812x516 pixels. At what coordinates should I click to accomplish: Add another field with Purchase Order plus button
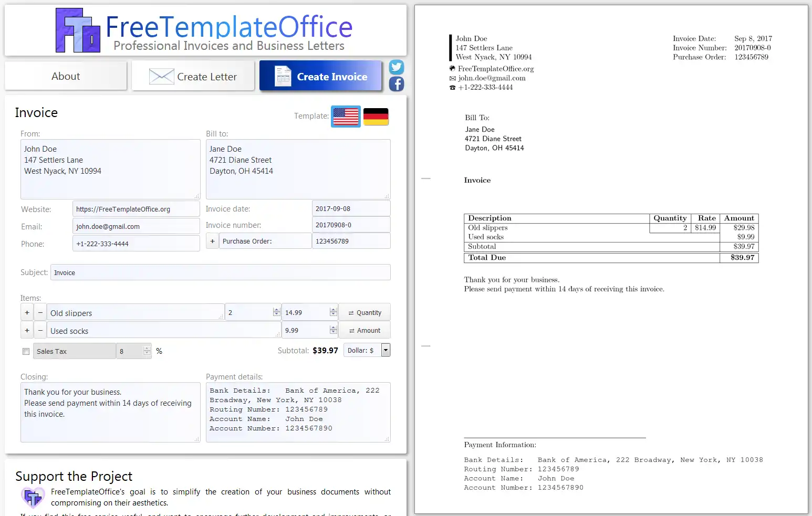point(212,241)
